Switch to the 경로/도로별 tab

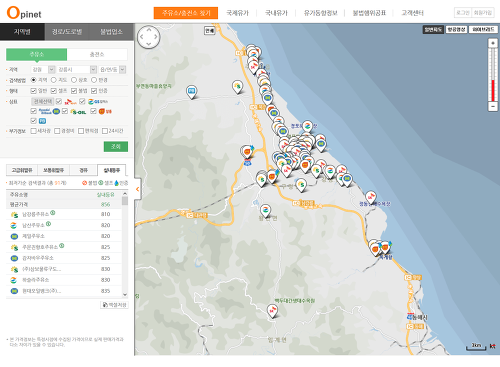point(67,32)
